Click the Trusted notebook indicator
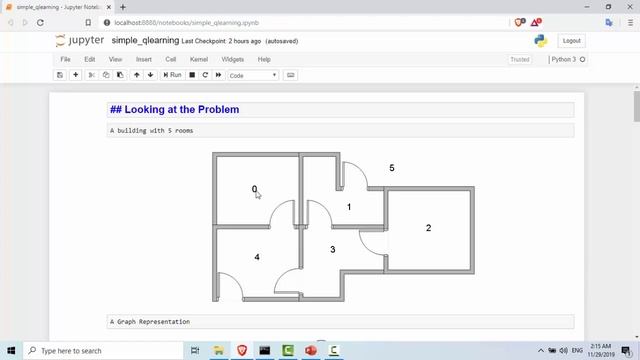Screen dimensions: 640x360 click(520, 60)
